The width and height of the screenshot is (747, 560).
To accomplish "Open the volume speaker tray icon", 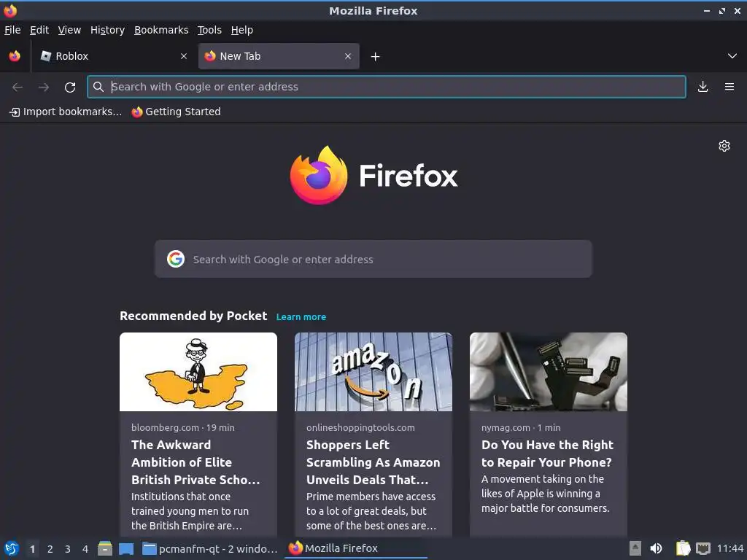I will click(656, 548).
